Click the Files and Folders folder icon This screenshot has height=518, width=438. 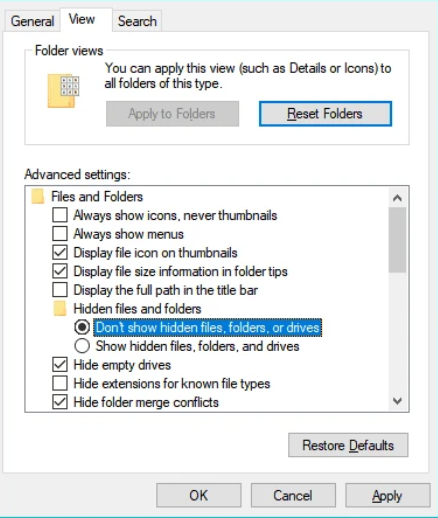click(x=38, y=197)
